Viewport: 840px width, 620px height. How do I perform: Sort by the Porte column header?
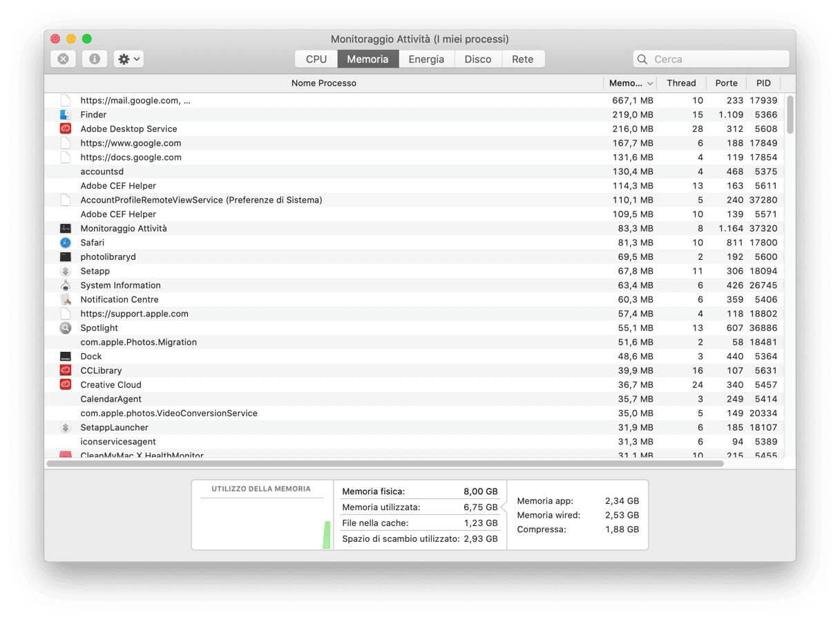coord(726,83)
